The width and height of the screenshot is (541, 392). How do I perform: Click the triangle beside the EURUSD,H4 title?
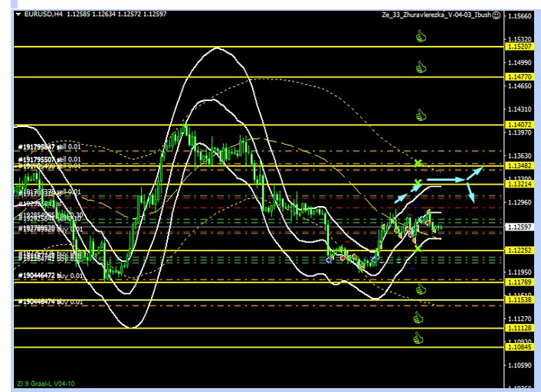pos(18,15)
